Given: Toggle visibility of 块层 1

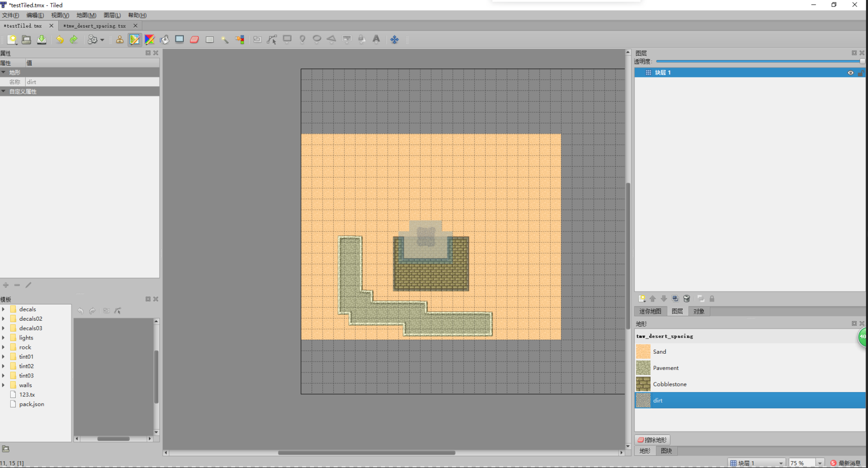Looking at the screenshot, I should 850,72.
